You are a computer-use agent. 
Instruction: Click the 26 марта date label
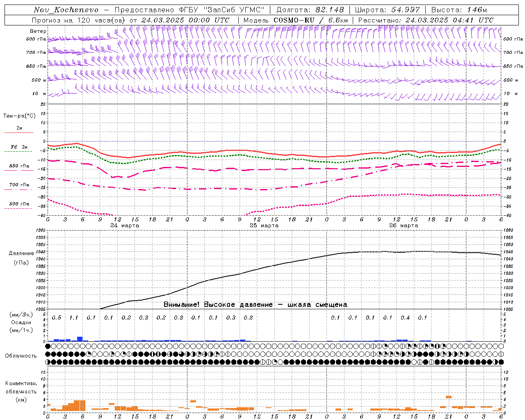click(404, 226)
